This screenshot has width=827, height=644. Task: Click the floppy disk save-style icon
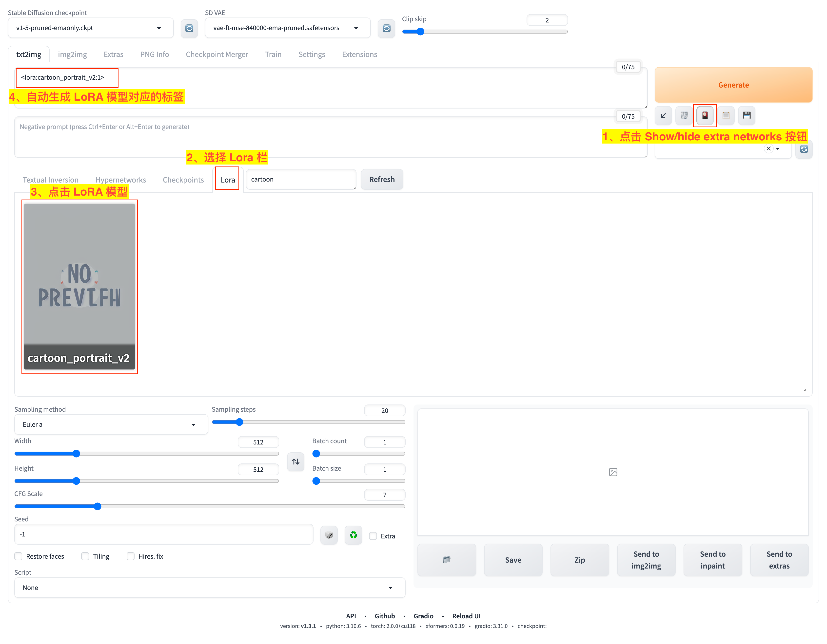coord(746,116)
